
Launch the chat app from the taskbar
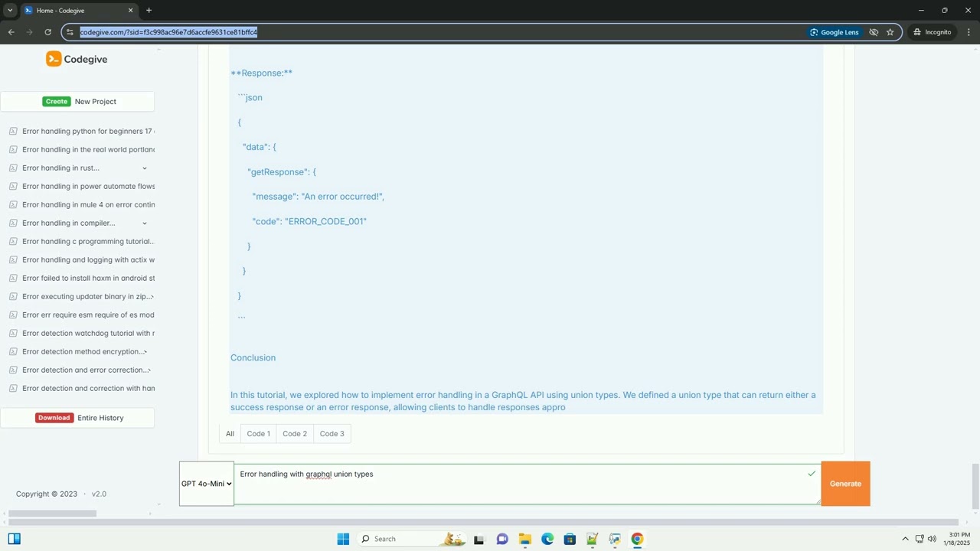tap(502, 539)
